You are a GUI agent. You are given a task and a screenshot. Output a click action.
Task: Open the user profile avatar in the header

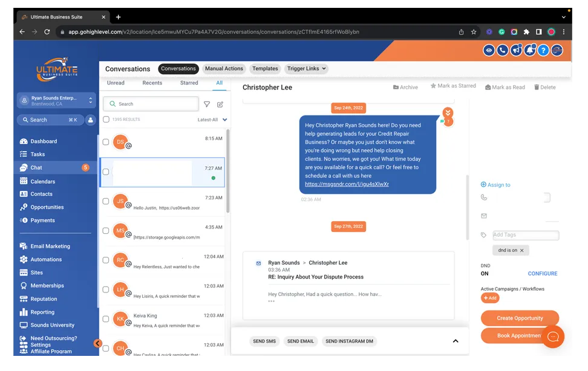[557, 50]
